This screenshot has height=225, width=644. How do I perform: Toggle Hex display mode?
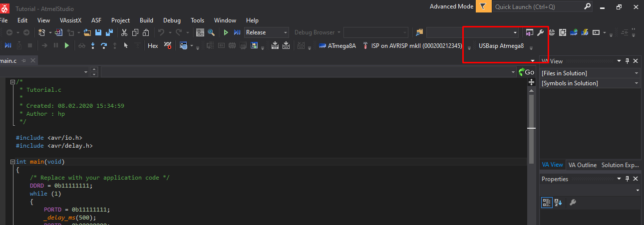click(x=153, y=45)
